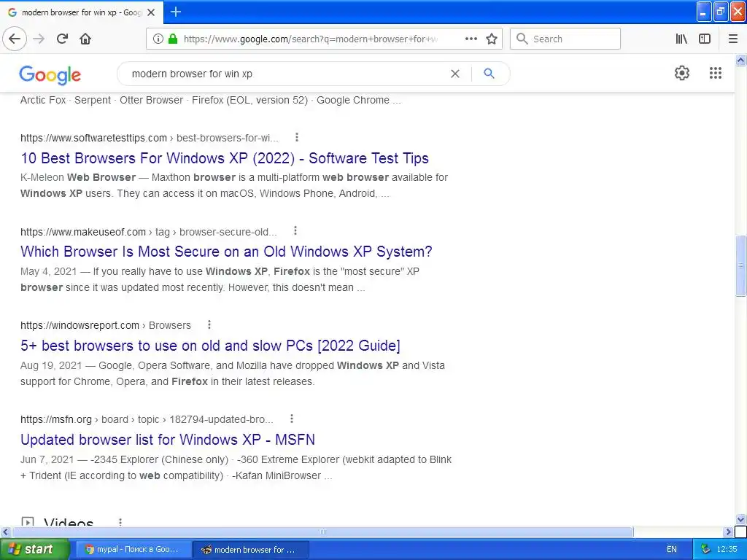The image size is (747, 560).
Task: Click the vertical scrollbar up arrow
Action: point(740,60)
